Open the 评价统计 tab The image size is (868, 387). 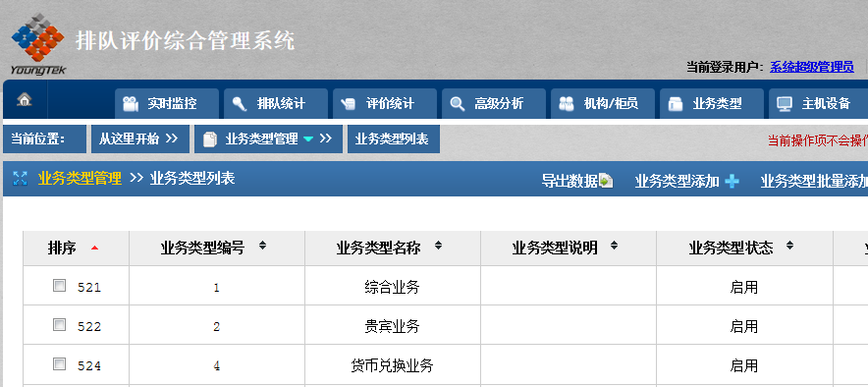(385, 103)
